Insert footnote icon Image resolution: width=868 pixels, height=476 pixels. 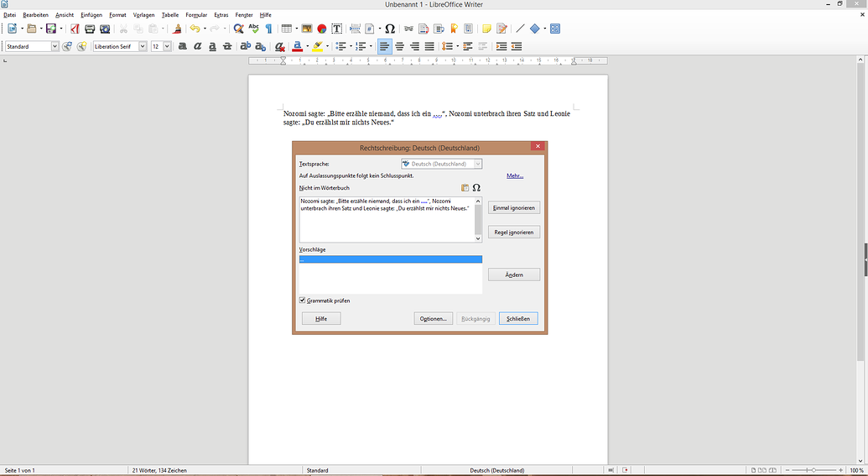point(424,29)
